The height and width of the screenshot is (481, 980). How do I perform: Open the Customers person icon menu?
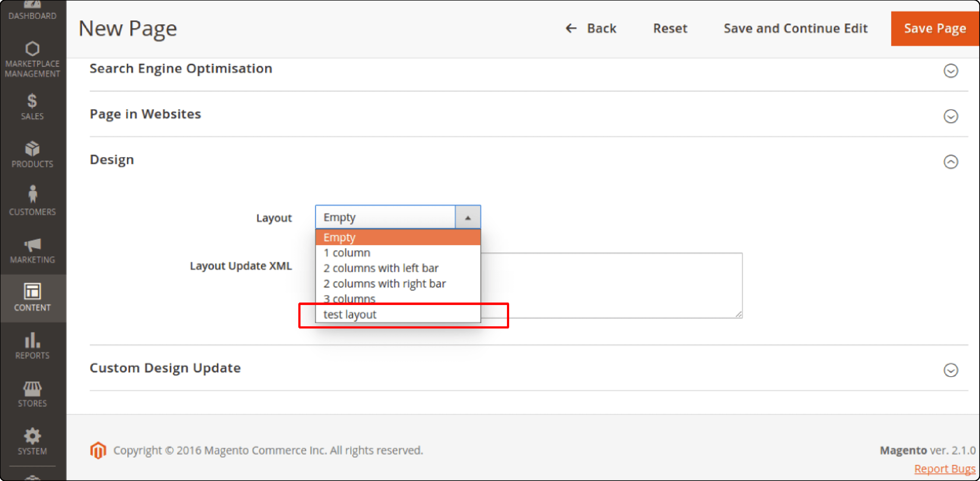tap(32, 194)
